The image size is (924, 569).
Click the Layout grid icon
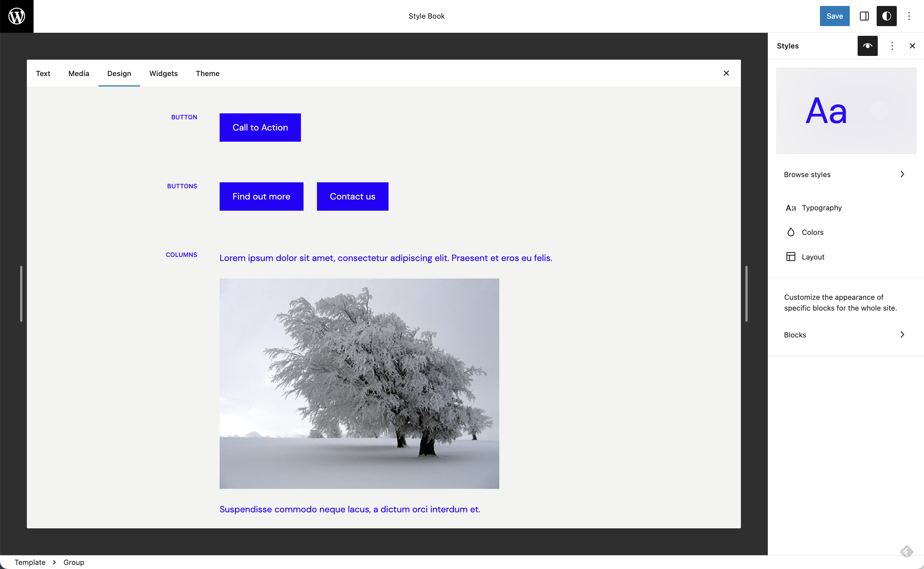(x=791, y=257)
